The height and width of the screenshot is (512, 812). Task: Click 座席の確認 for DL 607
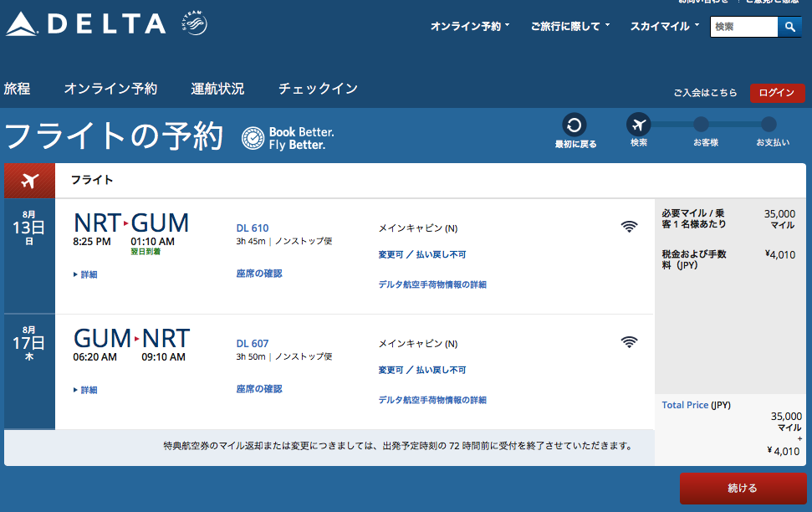click(x=259, y=389)
